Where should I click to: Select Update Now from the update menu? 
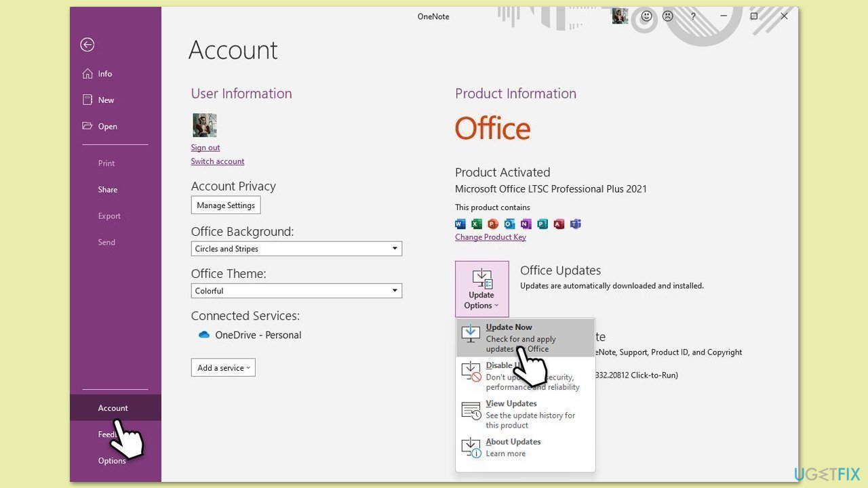509,327
